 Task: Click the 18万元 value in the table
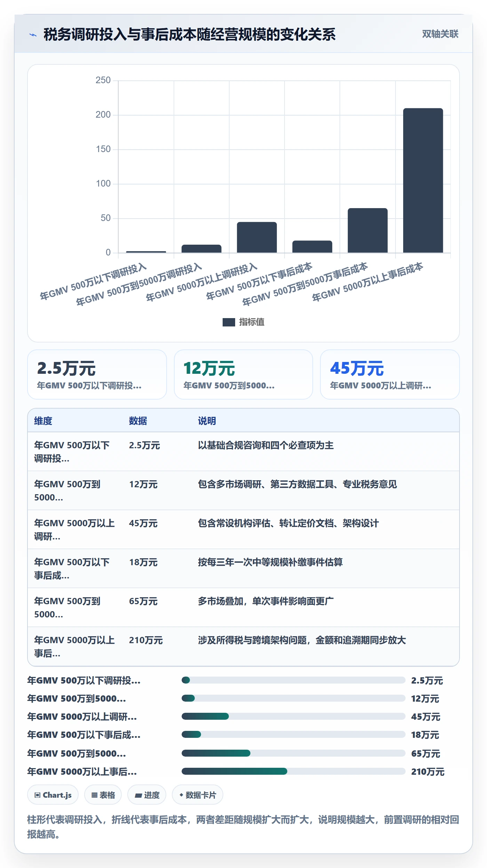(x=143, y=562)
